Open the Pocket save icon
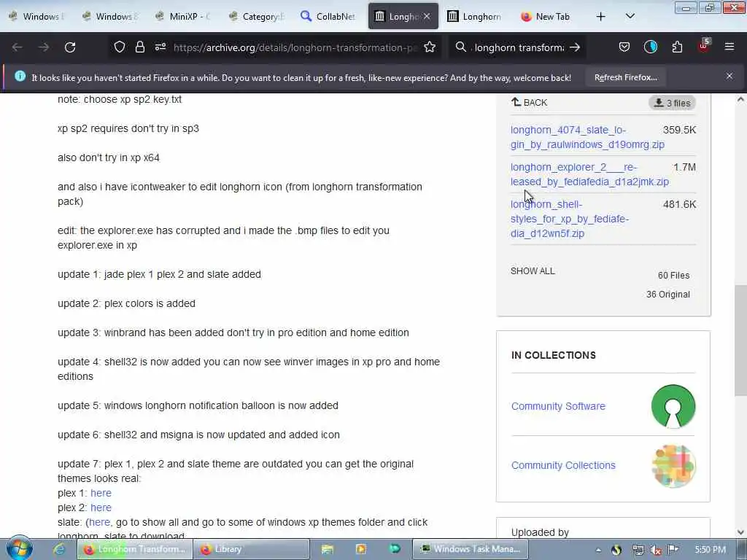Viewport: 747px width, 560px height. [624, 47]
